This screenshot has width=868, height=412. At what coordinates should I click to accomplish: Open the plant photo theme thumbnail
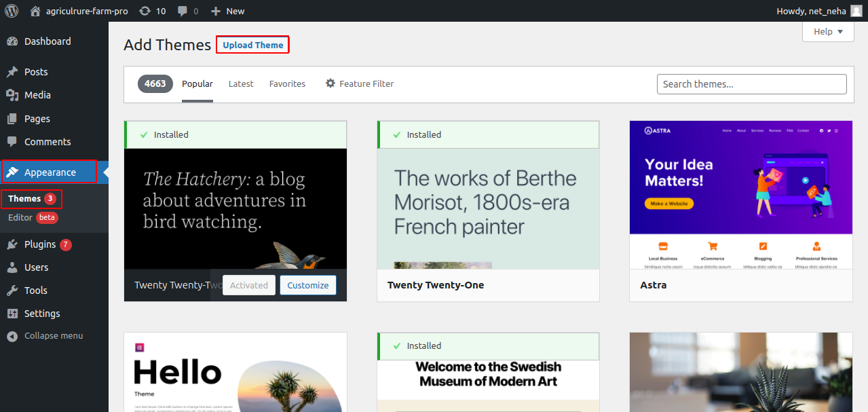[741, 373]
